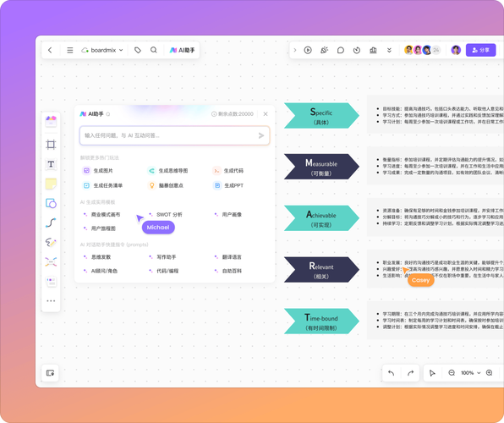Select the connector line tool
This screenshot has width=504, height=423.
51,222
